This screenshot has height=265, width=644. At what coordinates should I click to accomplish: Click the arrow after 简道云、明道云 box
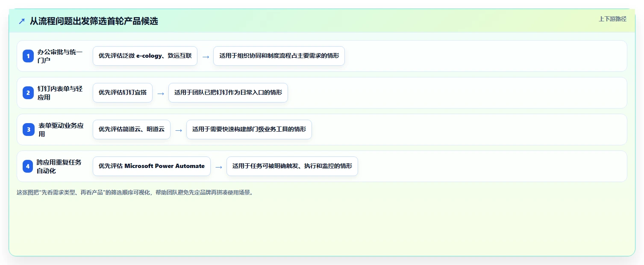[179, 130]
